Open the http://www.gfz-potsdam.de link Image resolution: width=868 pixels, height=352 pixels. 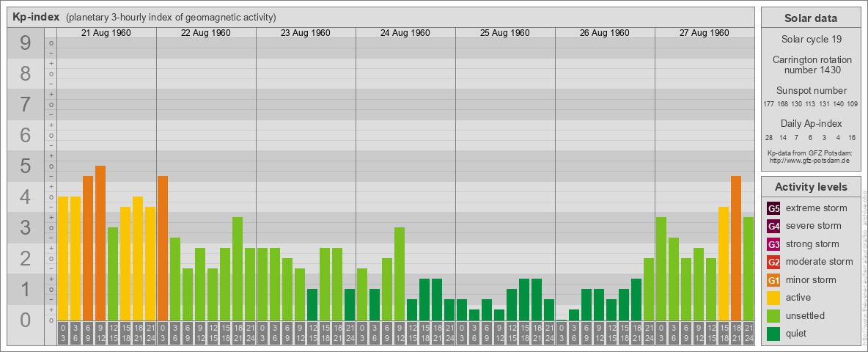click(x=811, y=161)
